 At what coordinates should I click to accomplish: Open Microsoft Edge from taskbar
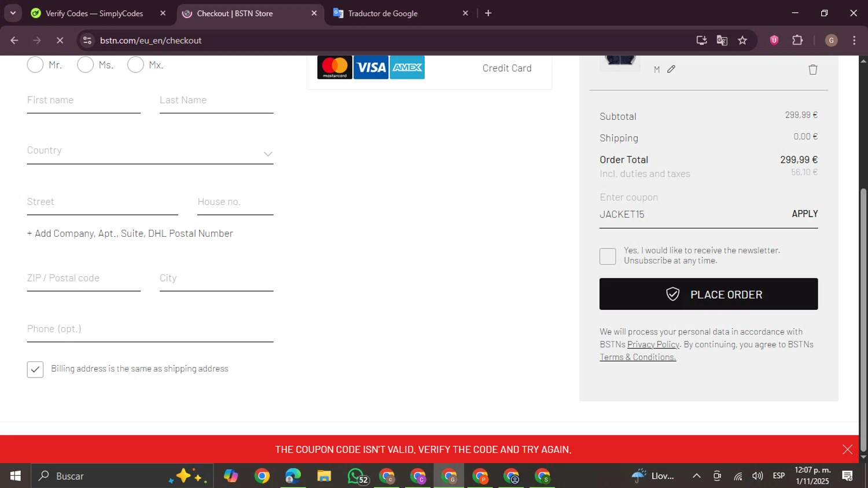pos(293,476)
